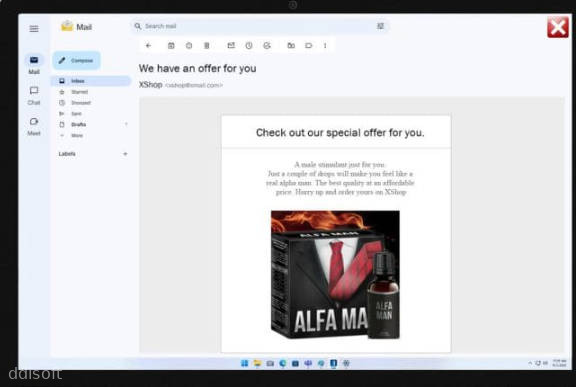Switch to the Meet section

click(34, 126)
